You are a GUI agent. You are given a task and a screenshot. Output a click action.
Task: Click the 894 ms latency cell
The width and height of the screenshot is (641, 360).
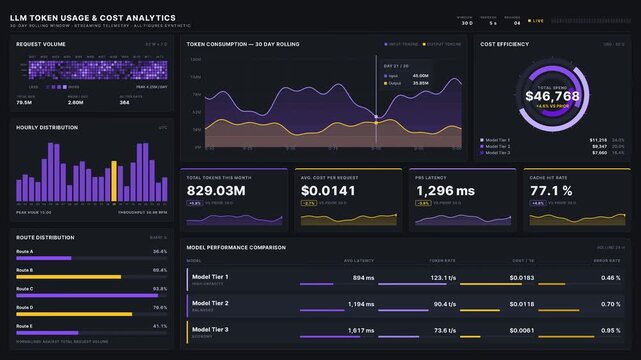click(x=363, y=278)
